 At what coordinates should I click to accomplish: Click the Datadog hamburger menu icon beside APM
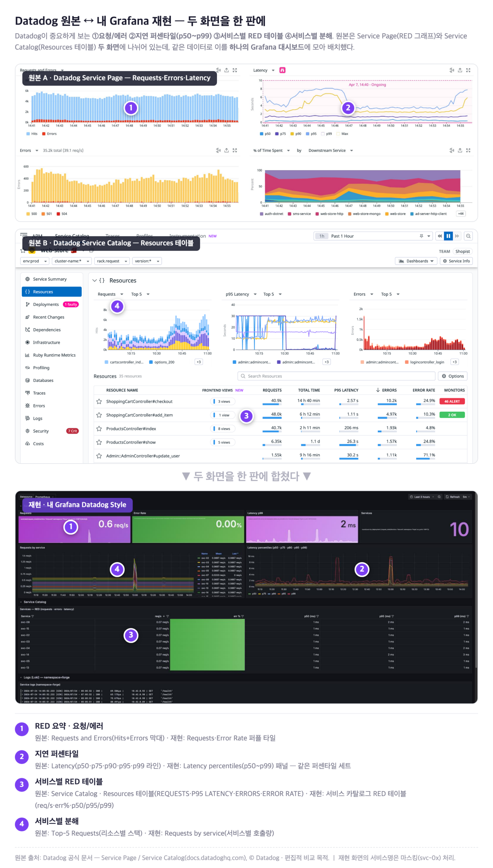click(x=24, y=235)
